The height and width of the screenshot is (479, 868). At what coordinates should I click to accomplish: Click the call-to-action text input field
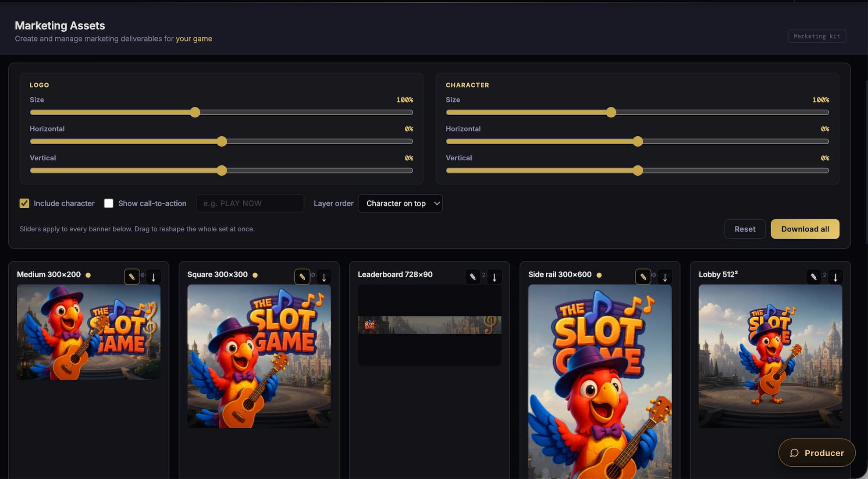pos(250,203)
